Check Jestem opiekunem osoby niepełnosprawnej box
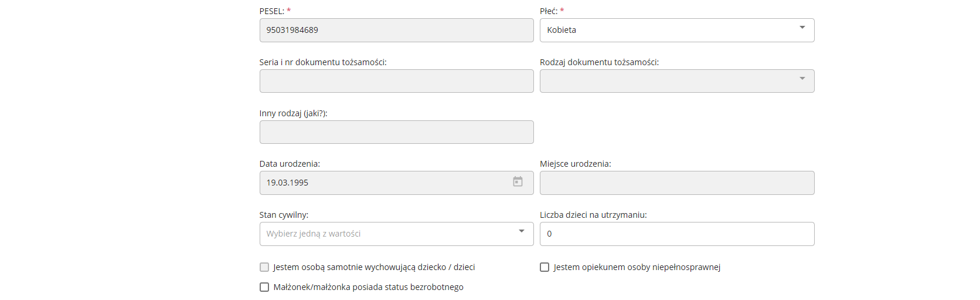The image size is (980, 300). (x=545, y=267)
